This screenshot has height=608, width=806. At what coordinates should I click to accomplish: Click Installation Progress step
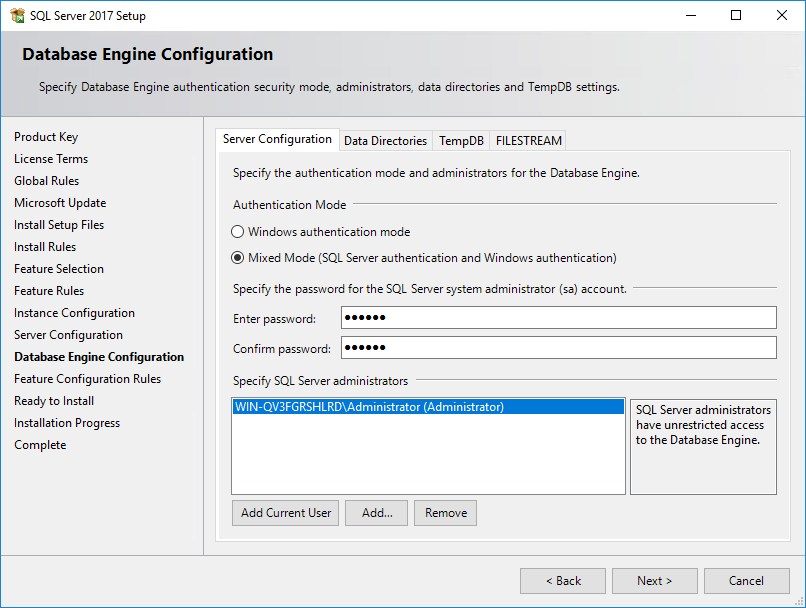67,423
